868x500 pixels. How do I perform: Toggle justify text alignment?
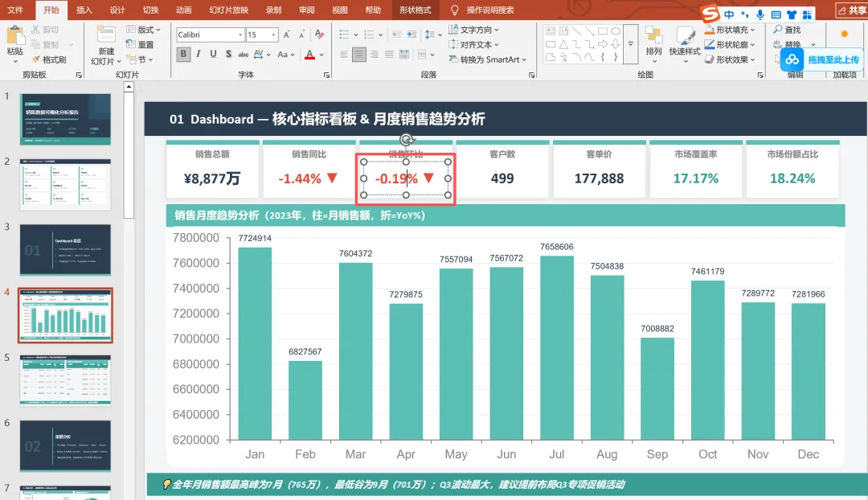[389, 55]
